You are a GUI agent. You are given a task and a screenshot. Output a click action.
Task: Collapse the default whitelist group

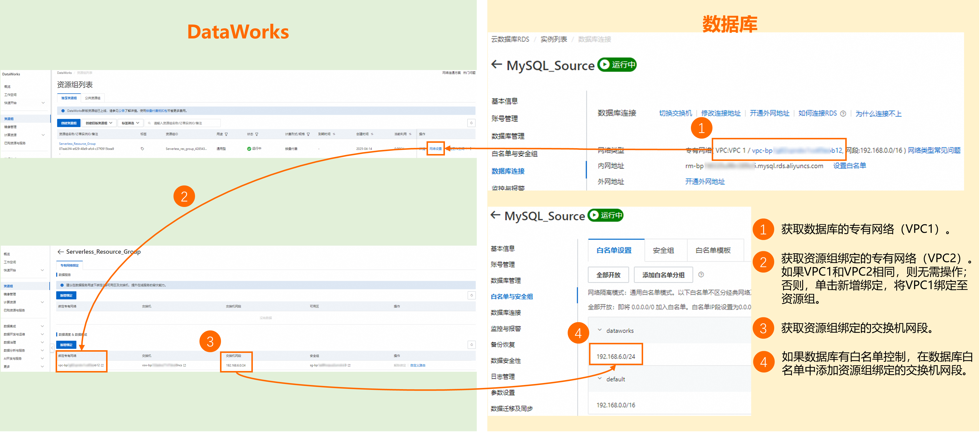click(600, 379)
